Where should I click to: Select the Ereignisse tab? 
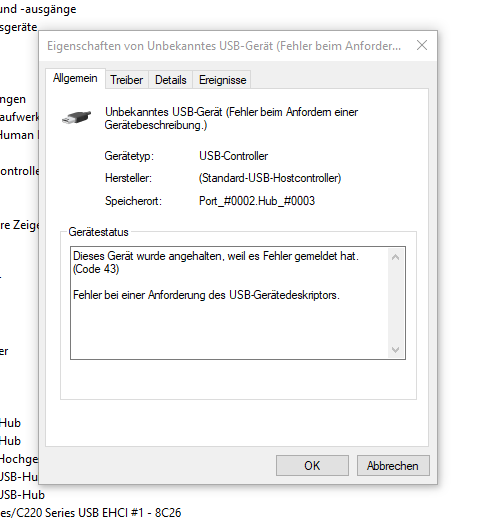click(222, 80)
